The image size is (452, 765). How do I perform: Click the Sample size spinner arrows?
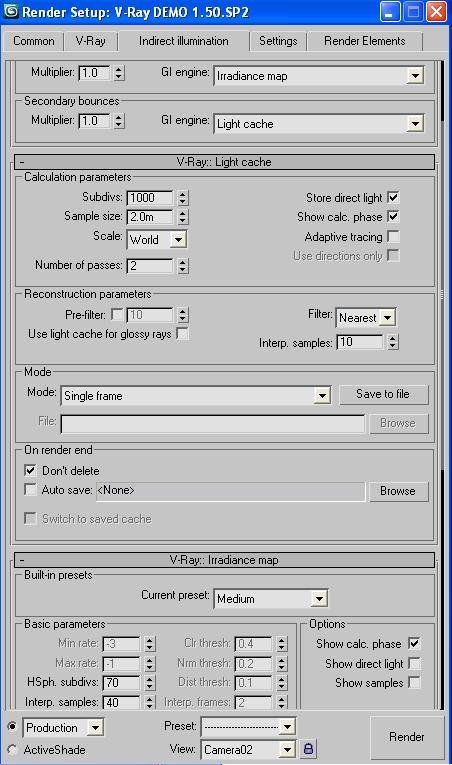tap(183, 217)
